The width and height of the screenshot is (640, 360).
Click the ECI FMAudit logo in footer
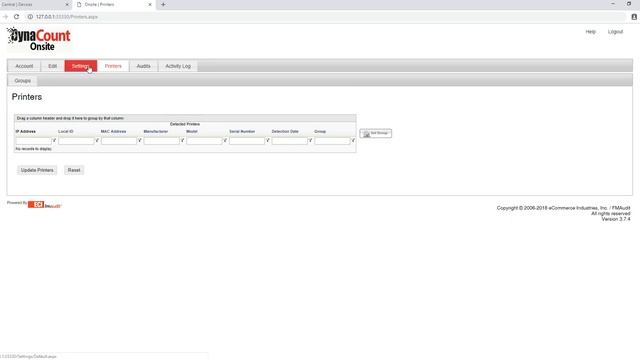pos(44,204)
